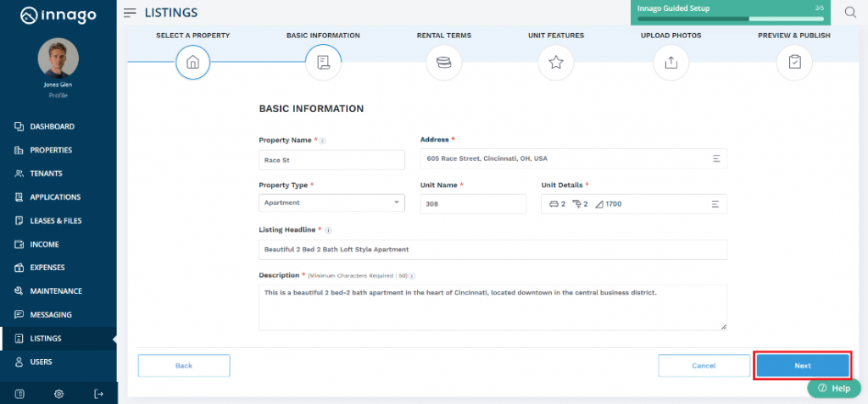This screenshot has height=404, width=868.
Task: Click the logout icon in sidebar
Action: (98, 394)
